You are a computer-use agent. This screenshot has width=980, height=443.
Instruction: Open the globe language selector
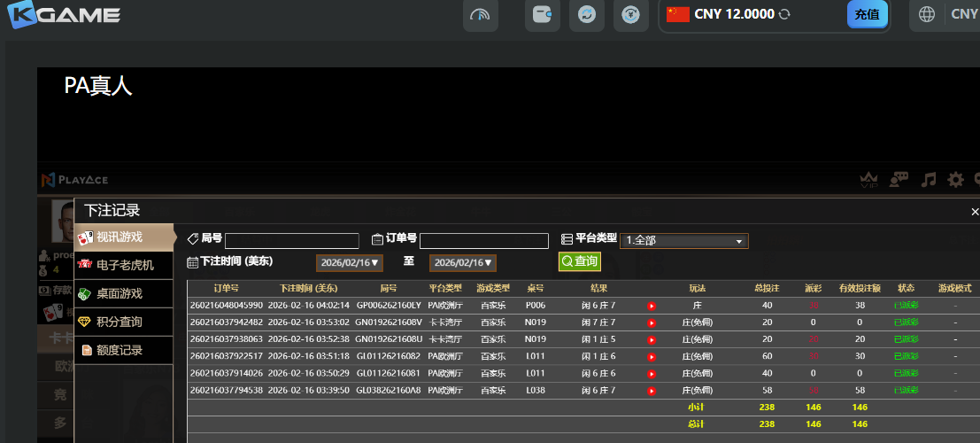tap(927, 14)
